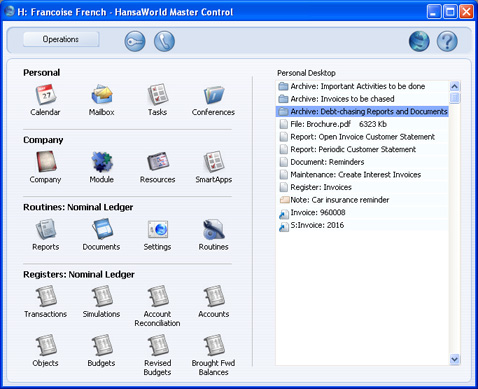Select Register: Invoices entry

coord(363,187)
